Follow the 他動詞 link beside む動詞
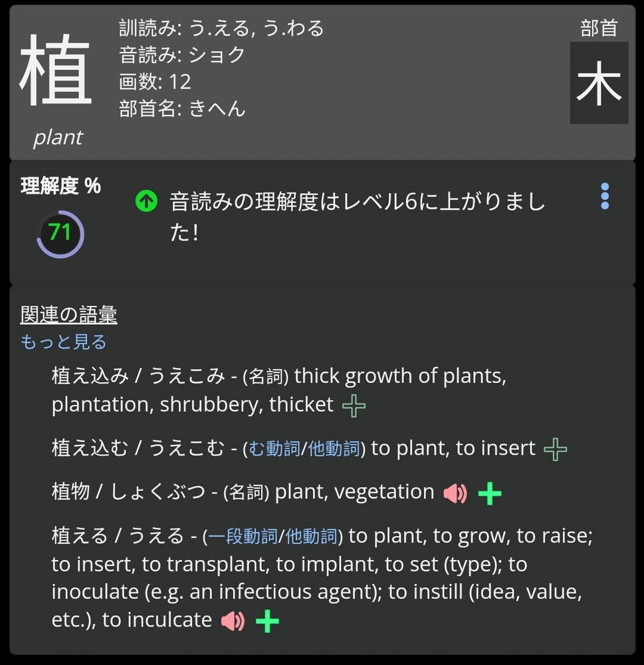The height and width of the screenshot is (665, 644). 334,449
